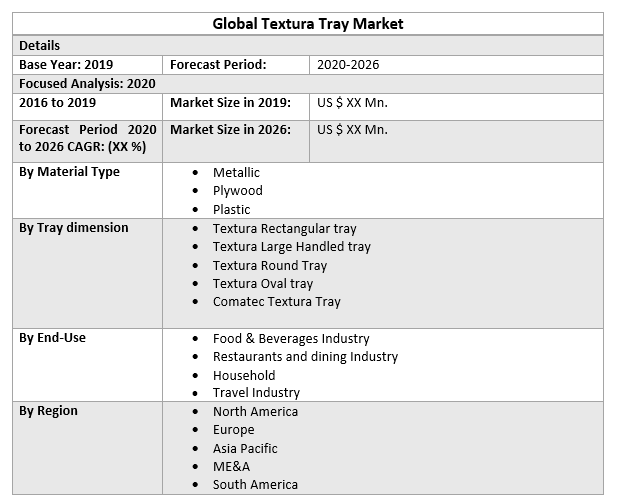The height and width of the screenshot is (501, 620).
Task: Select the Market Size in 2026 label
Action: tap(230, 130)
